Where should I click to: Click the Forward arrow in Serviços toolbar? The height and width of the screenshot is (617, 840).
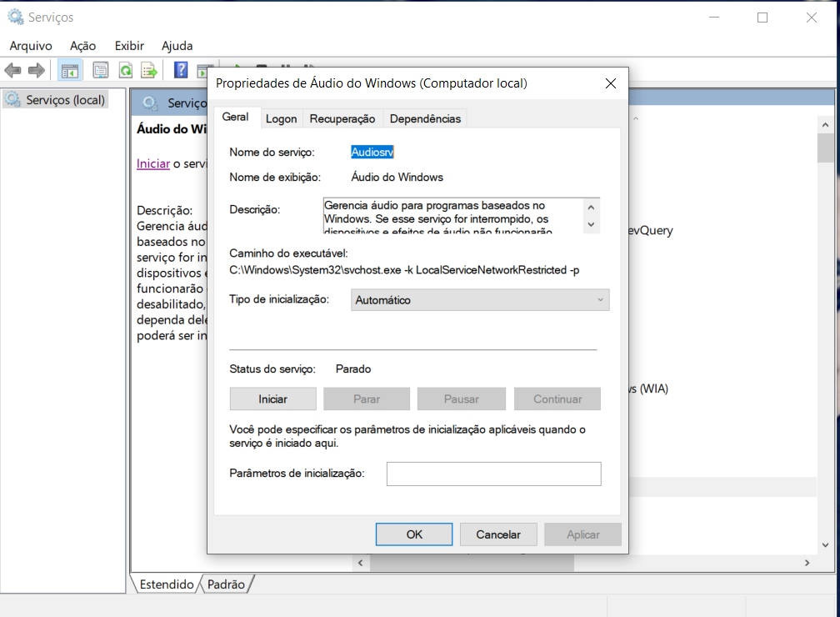37,70
